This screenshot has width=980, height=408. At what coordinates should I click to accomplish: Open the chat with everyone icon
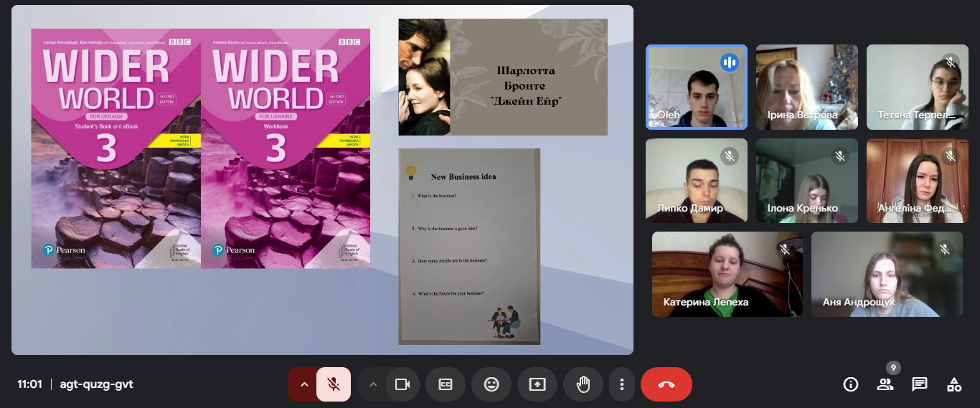coord(920,384)
